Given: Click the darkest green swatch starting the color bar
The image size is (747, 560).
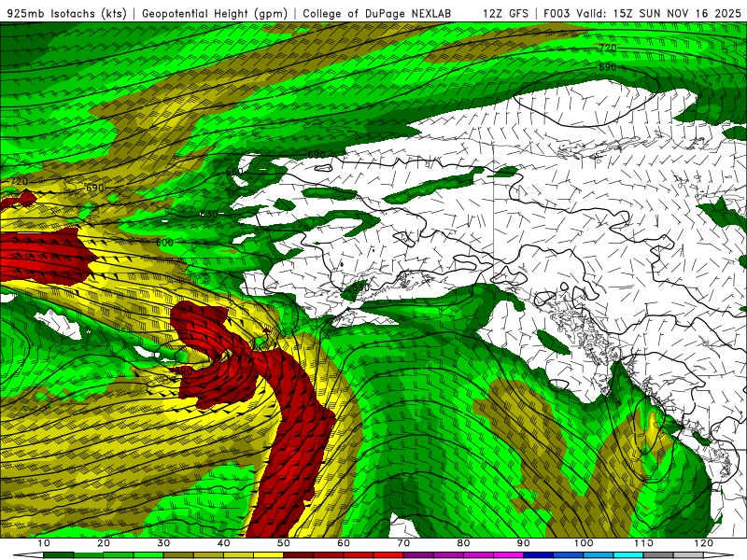Looking at the screenshot, I should (58, 555).
